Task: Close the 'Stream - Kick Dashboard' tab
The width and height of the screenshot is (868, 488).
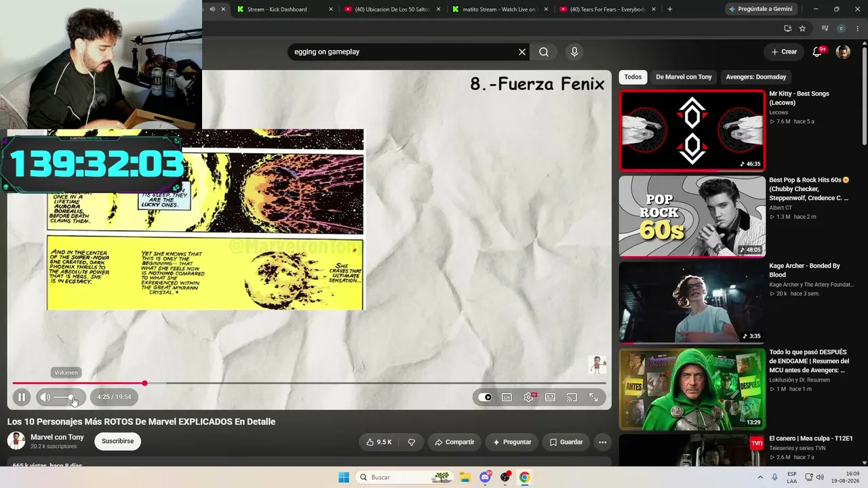Action: coord(331,9)
